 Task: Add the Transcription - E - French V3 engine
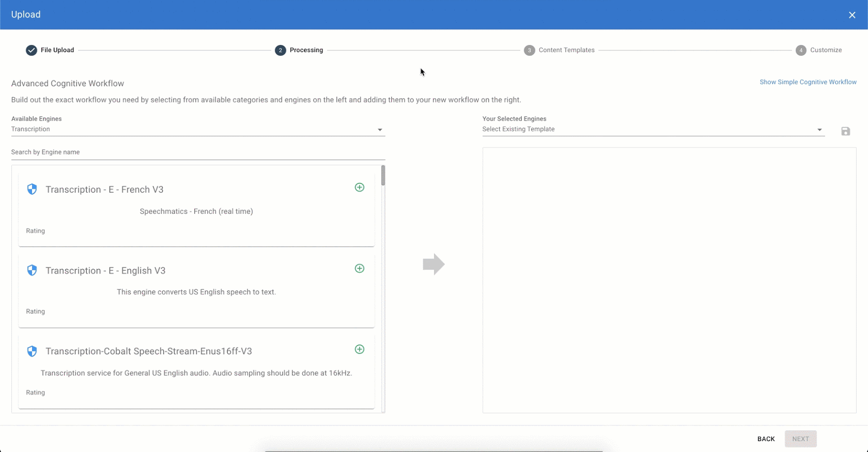359,187
